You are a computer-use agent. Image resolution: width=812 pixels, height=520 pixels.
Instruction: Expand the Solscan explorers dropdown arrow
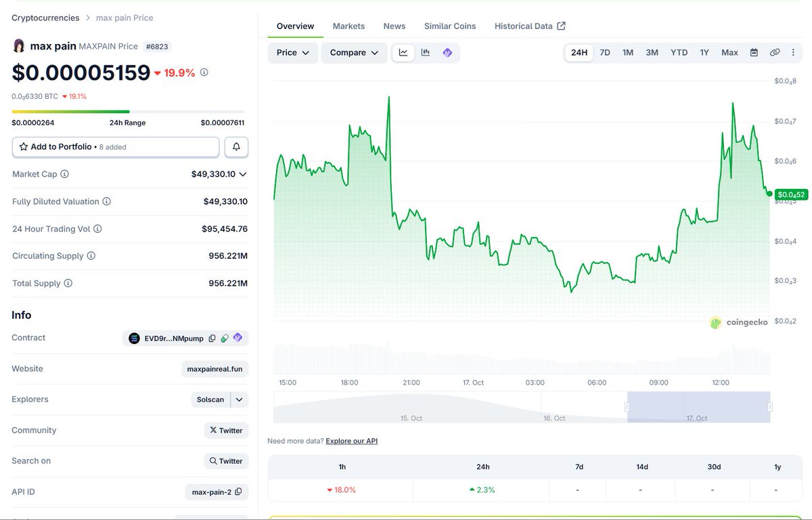pos(239,399)
